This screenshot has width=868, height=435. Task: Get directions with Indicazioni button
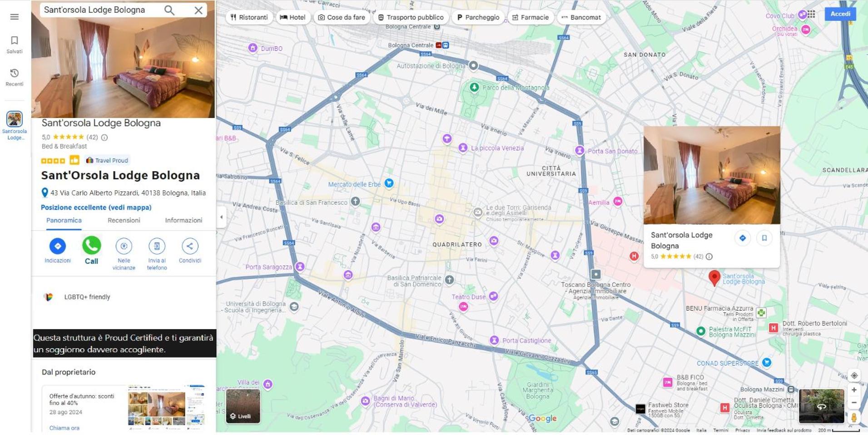tap(58, 251)
